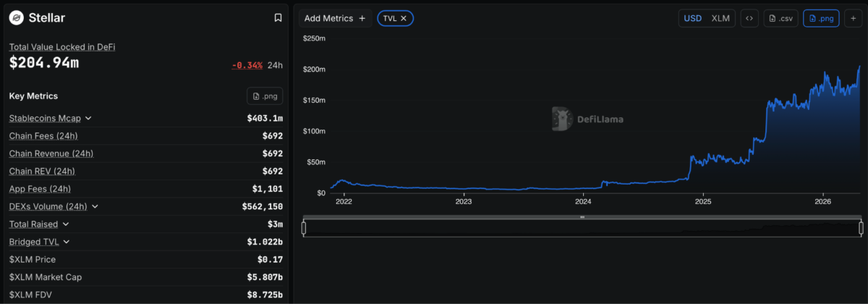The image size is (868, 304).
Task: Download the chart as .png
Action: (821, 18)
